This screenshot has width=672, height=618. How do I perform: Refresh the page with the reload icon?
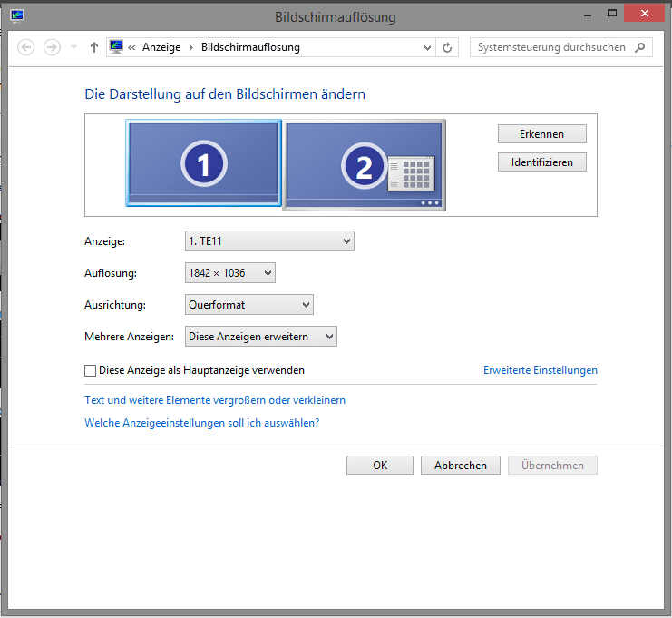[x=447, y=47]
